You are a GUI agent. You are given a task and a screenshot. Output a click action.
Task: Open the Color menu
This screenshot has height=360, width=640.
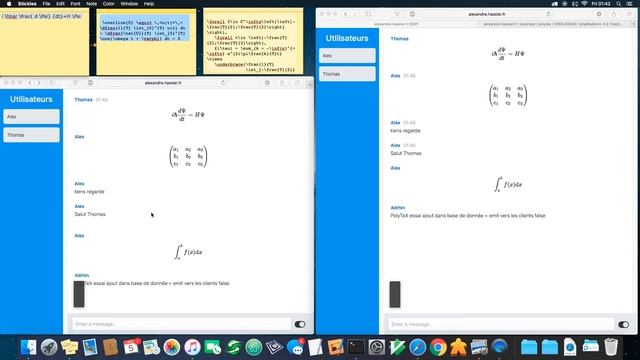(109, 4)
